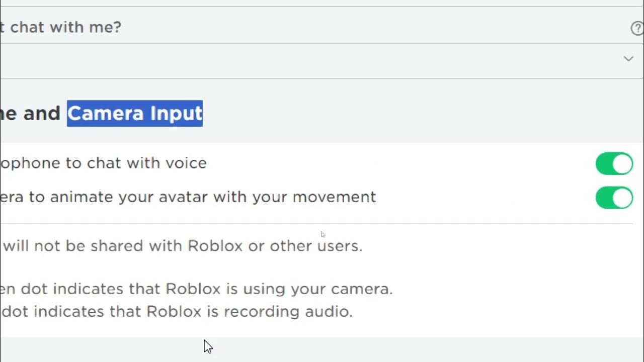Toggle microphone chat with voice switch
Screen dimensions: 644x362
coord(614,164)
